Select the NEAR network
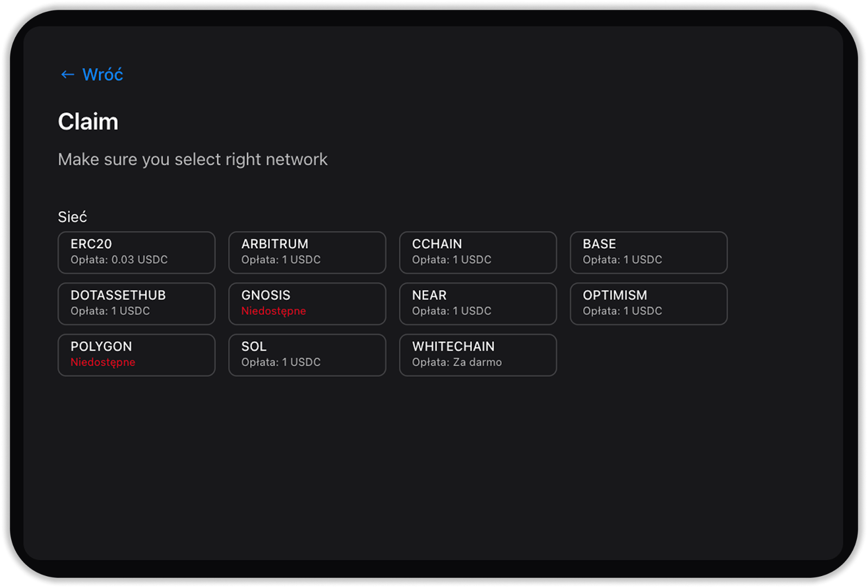 point(477,303)
